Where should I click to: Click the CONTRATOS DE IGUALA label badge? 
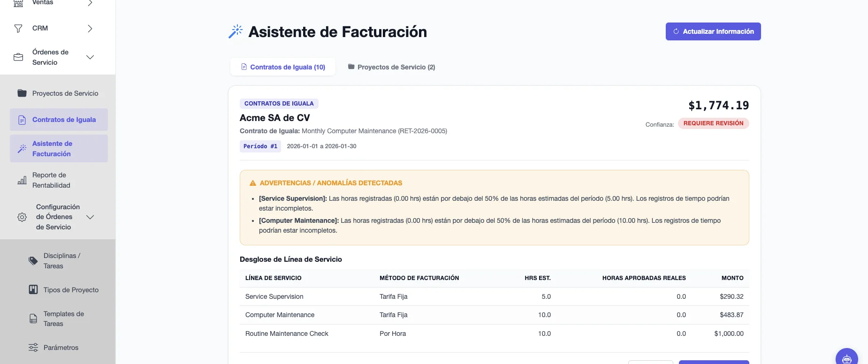[x=279, y=104]
